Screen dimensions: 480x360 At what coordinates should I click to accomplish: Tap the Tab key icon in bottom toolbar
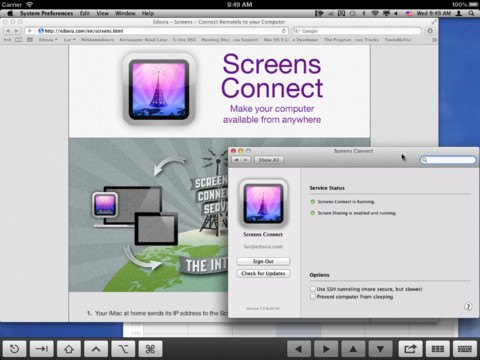(42, 349)
